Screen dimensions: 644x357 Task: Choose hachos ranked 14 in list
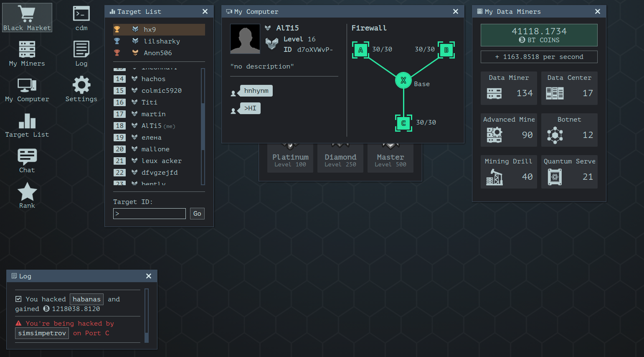pos(153,79)
